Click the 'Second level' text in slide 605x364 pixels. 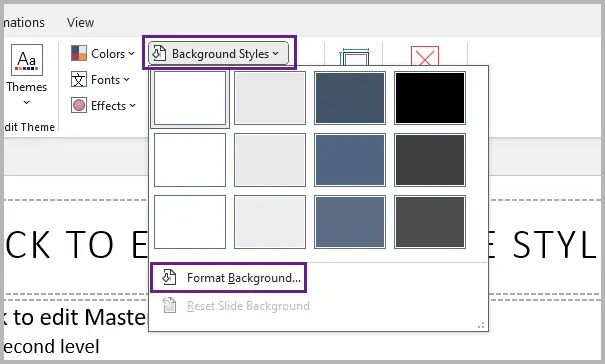tap(52, 346)
